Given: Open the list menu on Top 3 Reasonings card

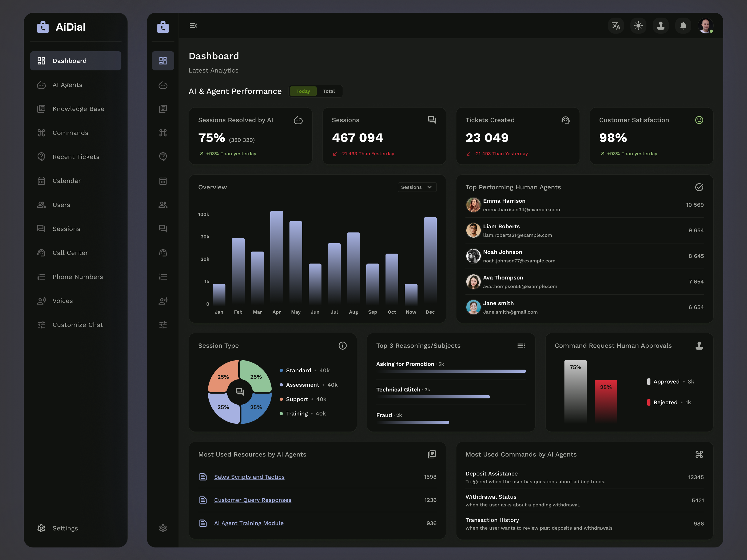Looking at the screenshot, I should point(521,345).
